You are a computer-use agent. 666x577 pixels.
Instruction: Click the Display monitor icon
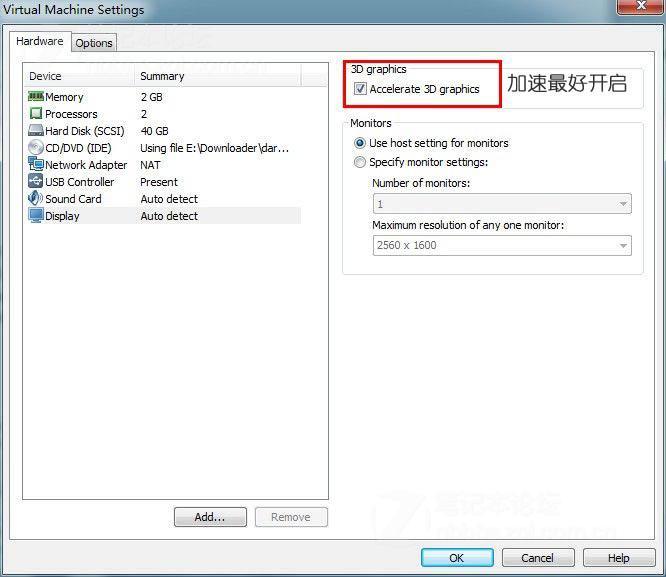(x=36, y=216)
